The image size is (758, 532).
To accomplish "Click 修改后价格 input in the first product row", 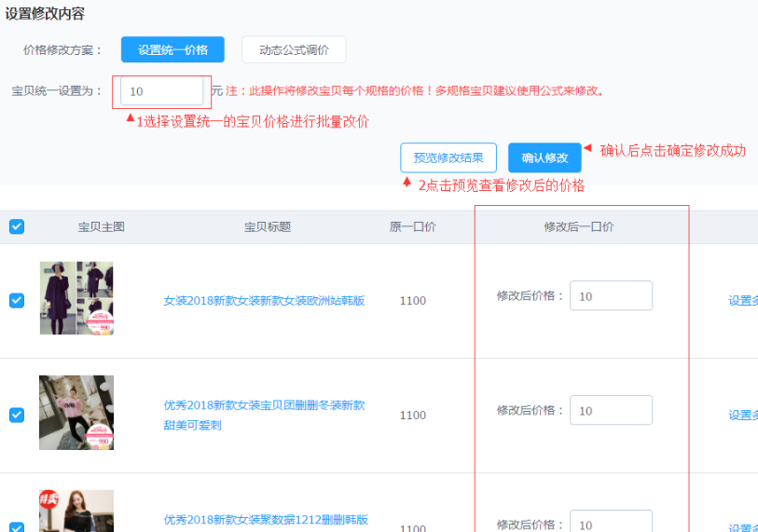I will point(611,296).
